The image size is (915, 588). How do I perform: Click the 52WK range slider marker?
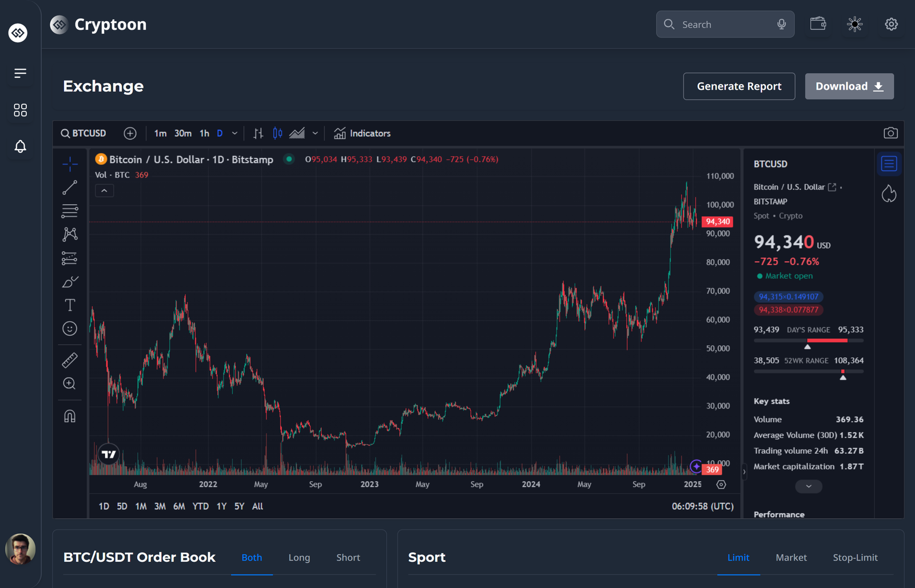(843, 371)
